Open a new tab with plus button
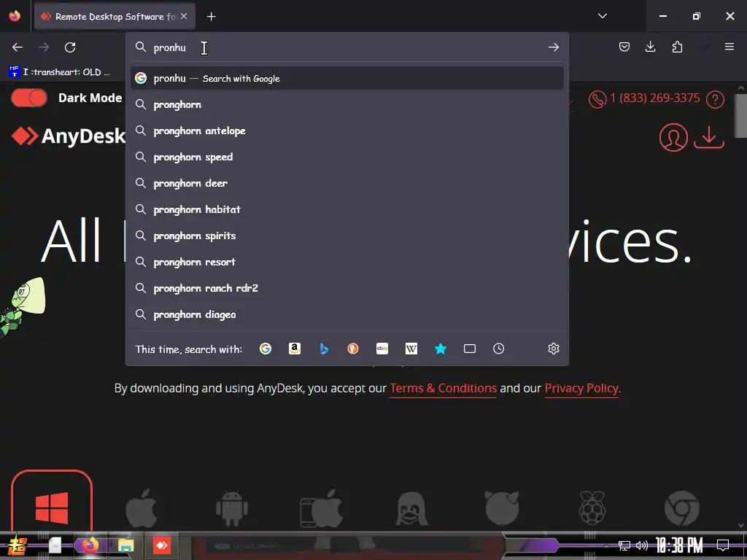The image size is (747, 560). coord(211,17)
